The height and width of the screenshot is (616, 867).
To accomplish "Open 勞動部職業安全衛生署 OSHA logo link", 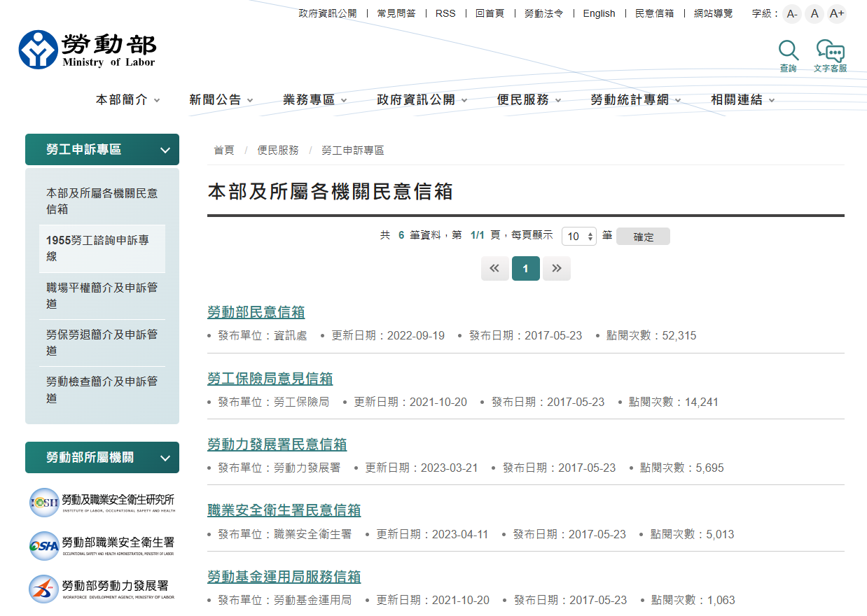I will (102, 545).
